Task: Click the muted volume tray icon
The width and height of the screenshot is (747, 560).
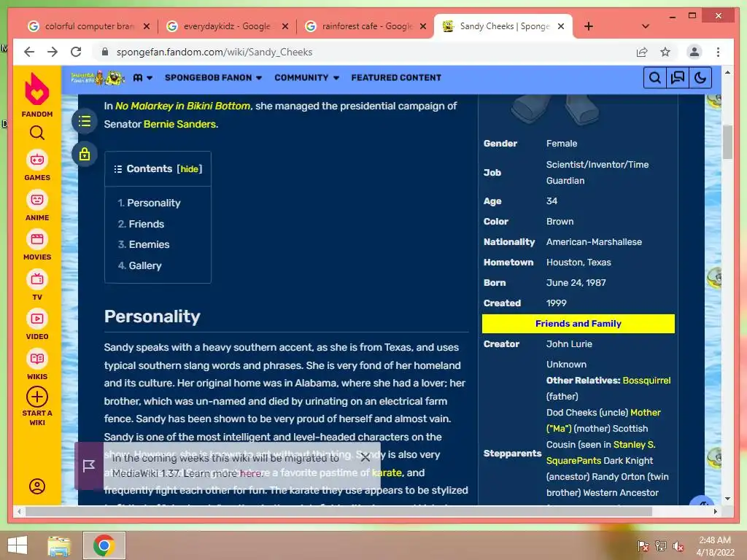Action: (678, 546)
